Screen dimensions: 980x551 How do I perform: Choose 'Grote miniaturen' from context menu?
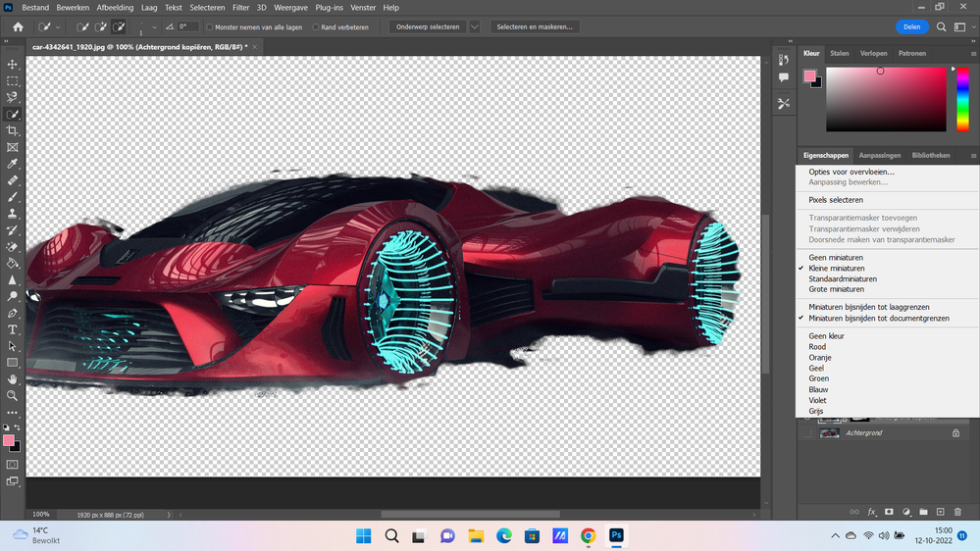pos(836,289)
